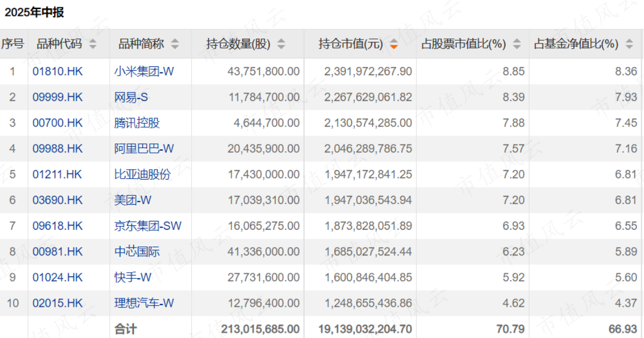Open stock code 01810.HK
644x338 pixels.
(57, 71)
